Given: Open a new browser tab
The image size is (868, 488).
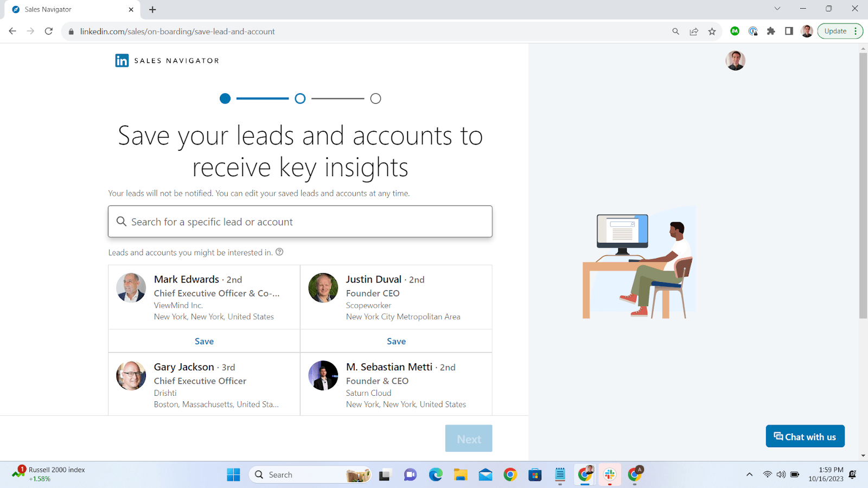Looking at the screenshot, I should (152, 9).
